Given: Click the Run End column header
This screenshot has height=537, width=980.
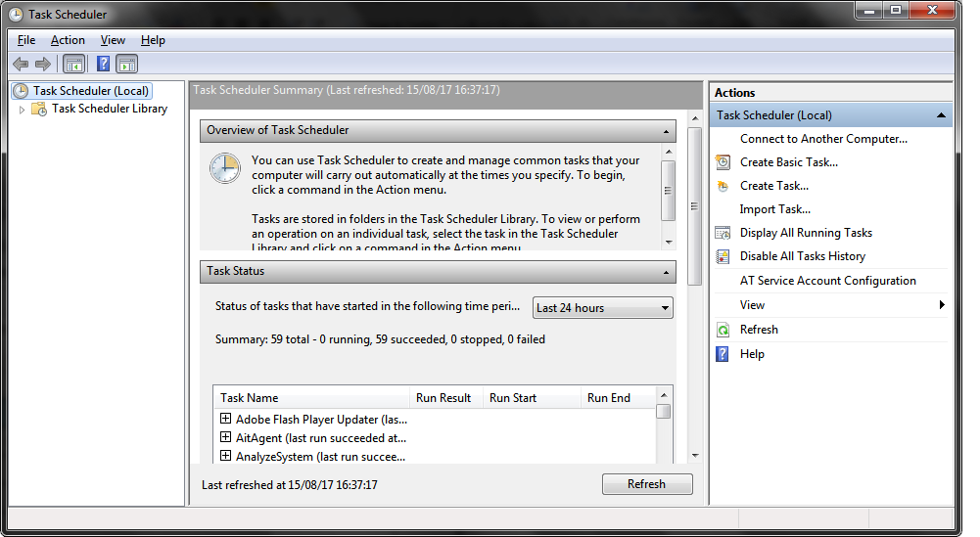Looking at the screenshot, I should pyautogui.click(x=618, y=398).
